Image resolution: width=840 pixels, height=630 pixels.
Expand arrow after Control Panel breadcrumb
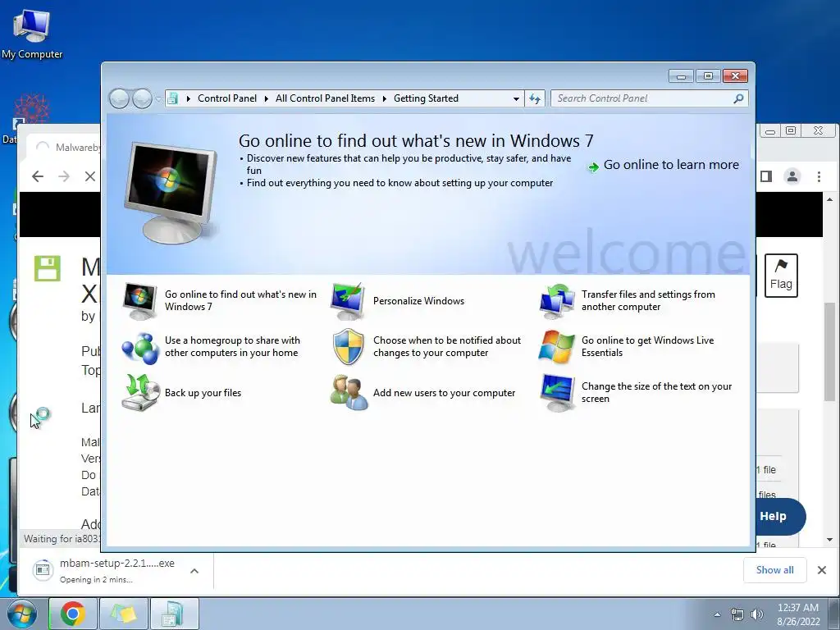click(x=267, y=98)
